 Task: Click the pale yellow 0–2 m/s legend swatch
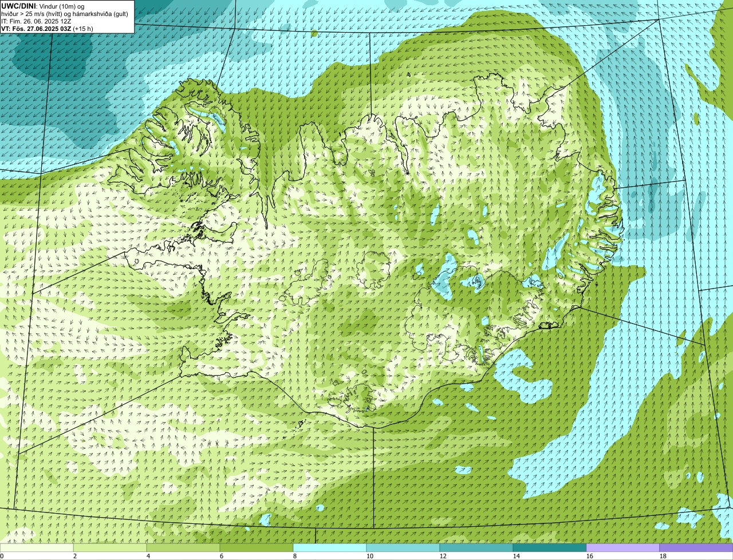[x=37, y=547]
